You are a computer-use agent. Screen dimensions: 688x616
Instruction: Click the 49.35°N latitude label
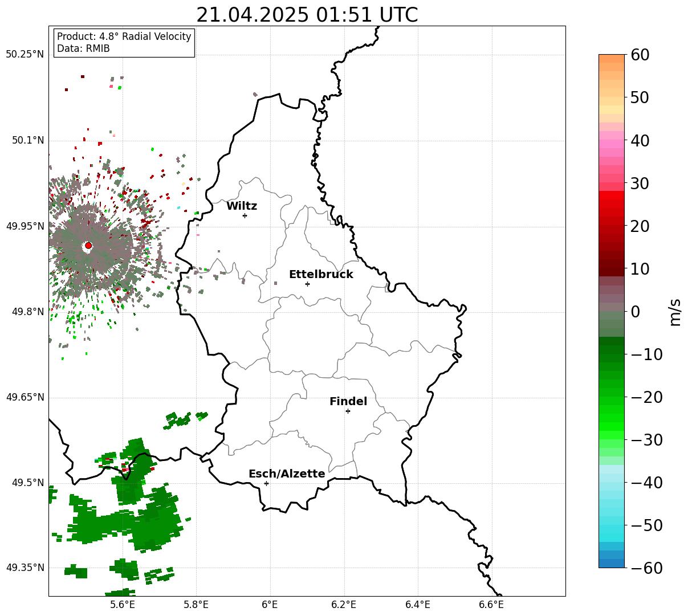25,568
